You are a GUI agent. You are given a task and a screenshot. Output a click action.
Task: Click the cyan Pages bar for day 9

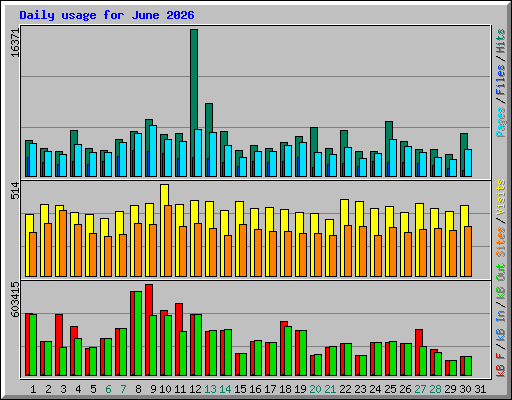click(153, 151)
